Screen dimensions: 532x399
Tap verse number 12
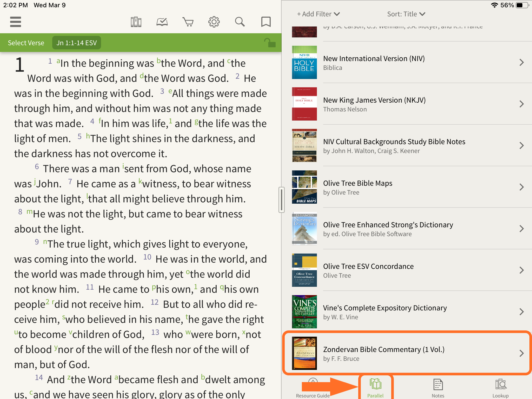pyautogui.click(x=155, y=302)
